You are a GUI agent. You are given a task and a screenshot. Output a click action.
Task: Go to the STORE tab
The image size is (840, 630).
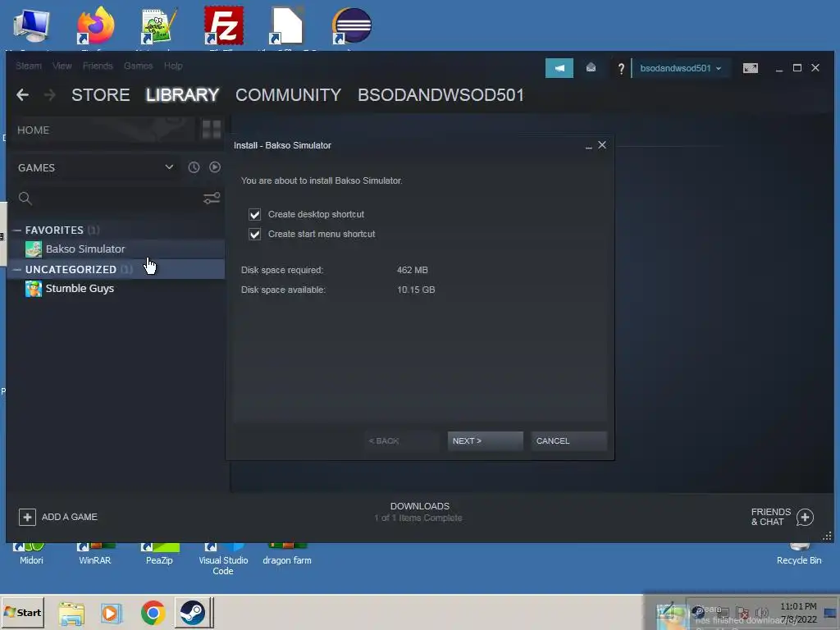101,95
